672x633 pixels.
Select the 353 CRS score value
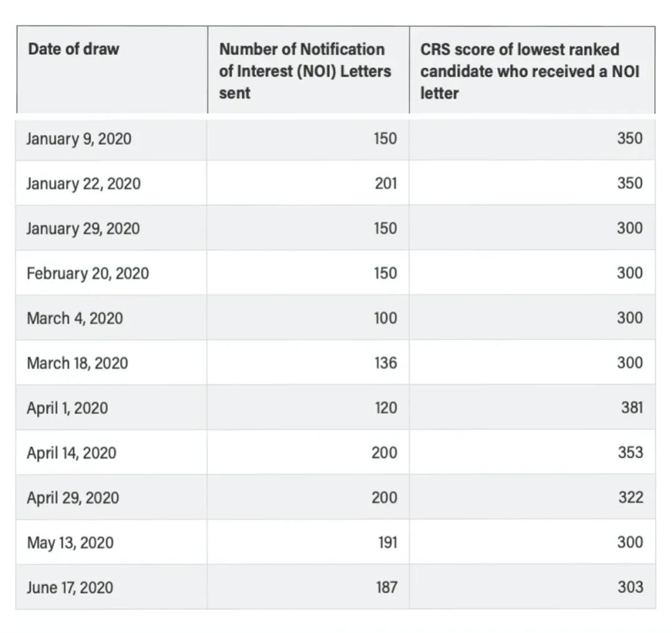tap(630, 453)
